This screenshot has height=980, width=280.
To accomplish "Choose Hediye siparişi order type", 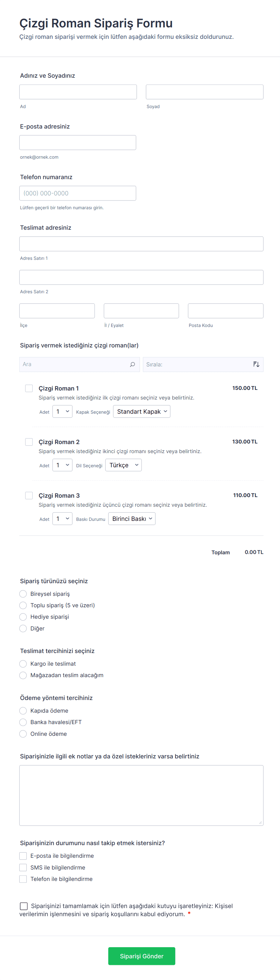I will [x=23, y=617].
